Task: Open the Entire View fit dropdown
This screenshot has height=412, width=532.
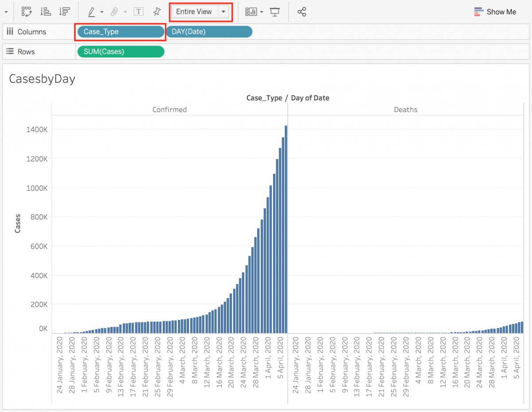Action: coord(223,12)
